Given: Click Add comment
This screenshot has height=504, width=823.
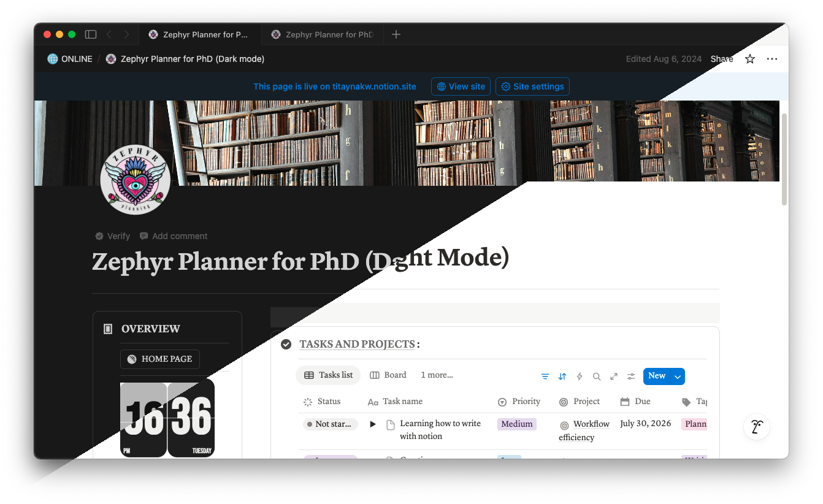Looking at the screenshot, I should click(174, 236).
